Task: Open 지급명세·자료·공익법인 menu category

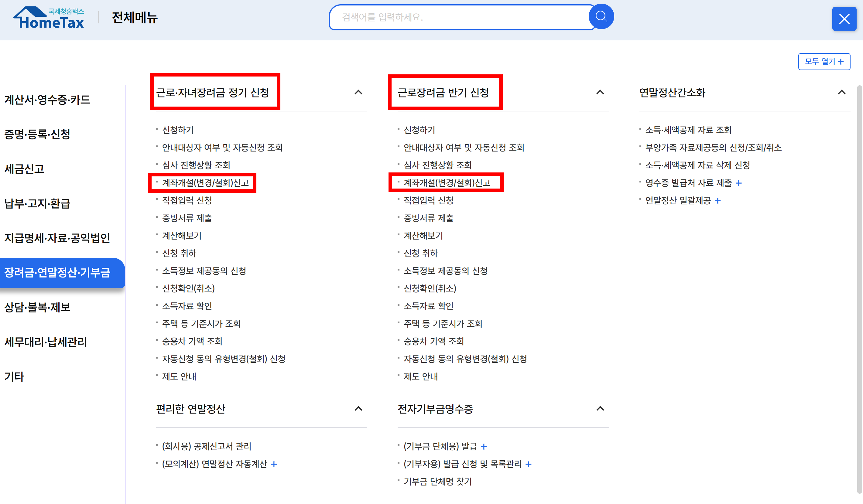Action: [57, 238]
